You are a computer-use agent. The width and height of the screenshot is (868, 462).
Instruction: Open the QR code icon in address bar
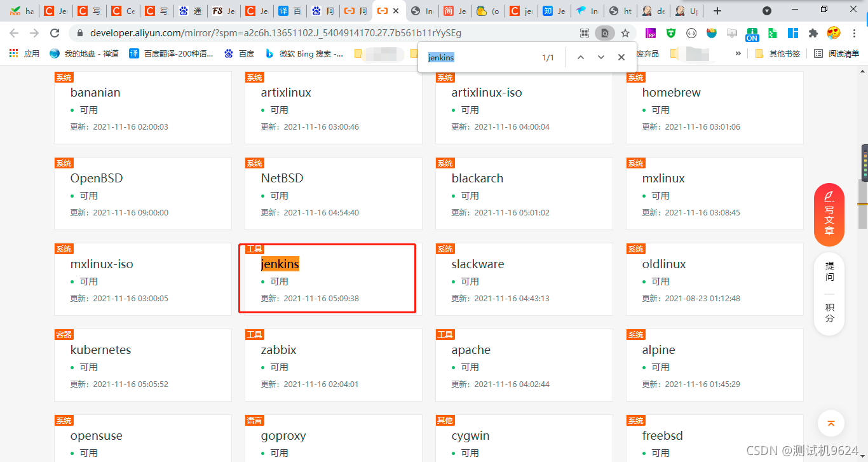tap(585, 33)
